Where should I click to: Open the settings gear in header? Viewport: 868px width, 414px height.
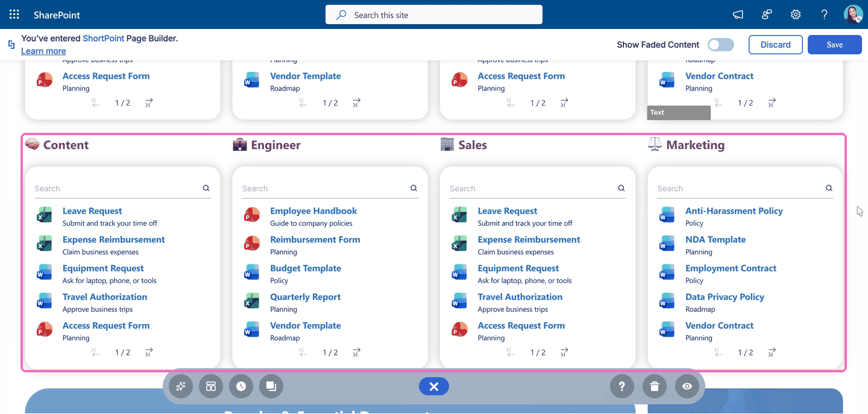[x=796, y=14]
